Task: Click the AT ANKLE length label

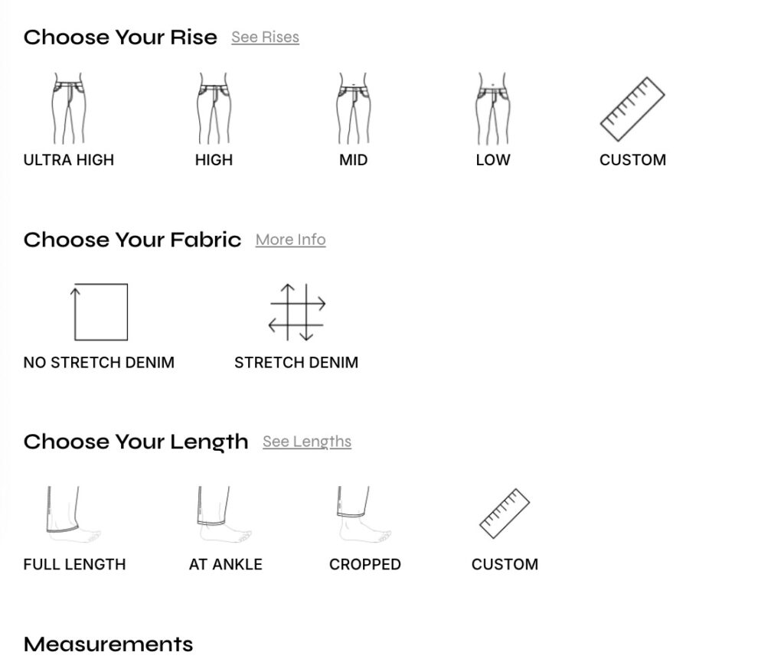Action: coord(225,565)
